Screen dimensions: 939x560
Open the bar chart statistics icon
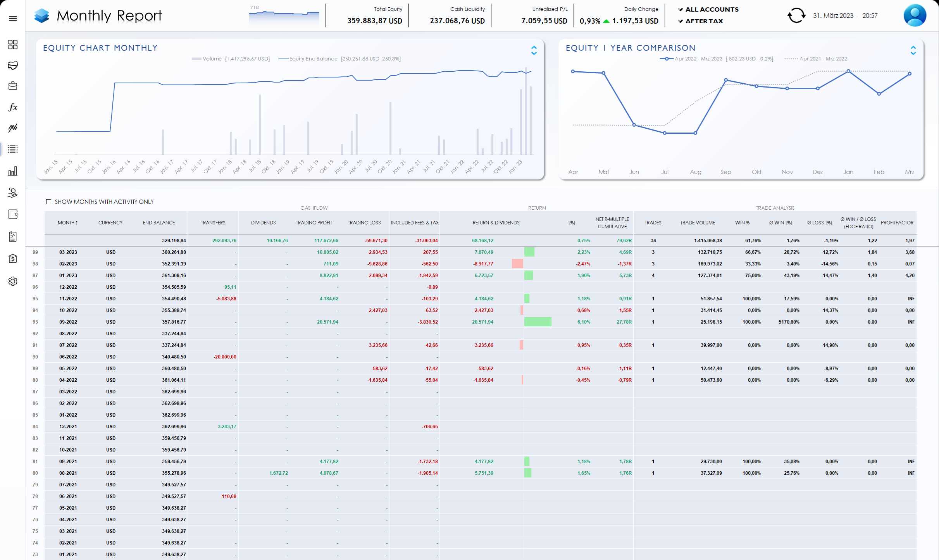click(13, 171)
